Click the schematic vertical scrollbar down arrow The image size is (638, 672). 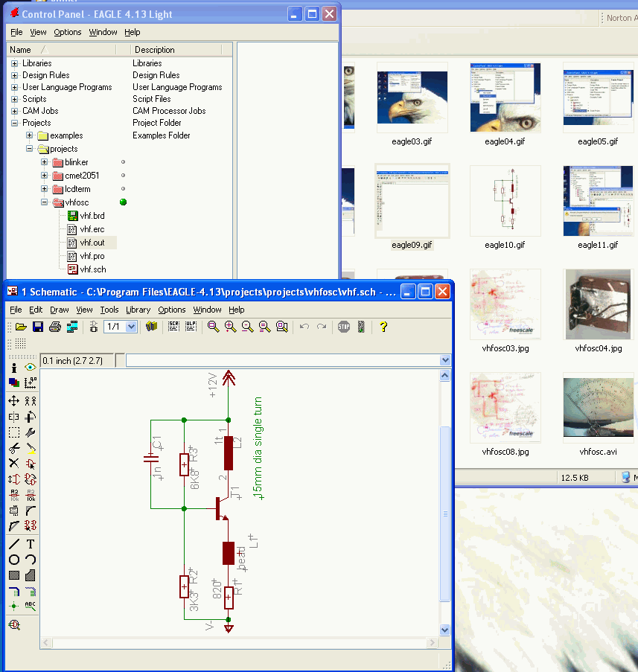(x=444, y=630)
